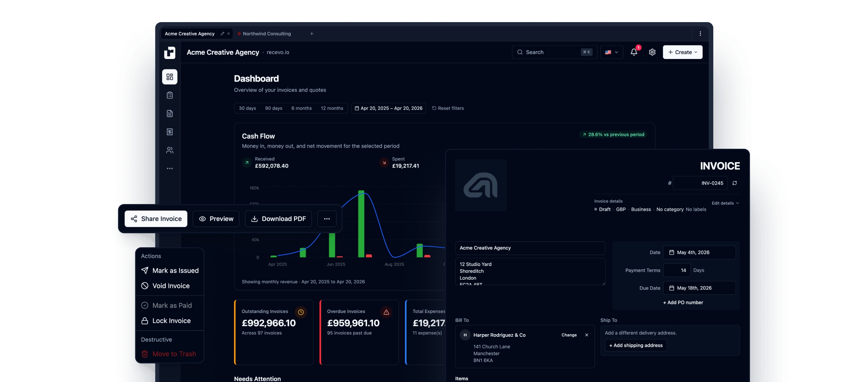Image resolution: width=868 pixels, height=382 pixels.
Task: Click the Outstanding Invoices clock icon
Action: pyautogui.click(x=301, y=312)
